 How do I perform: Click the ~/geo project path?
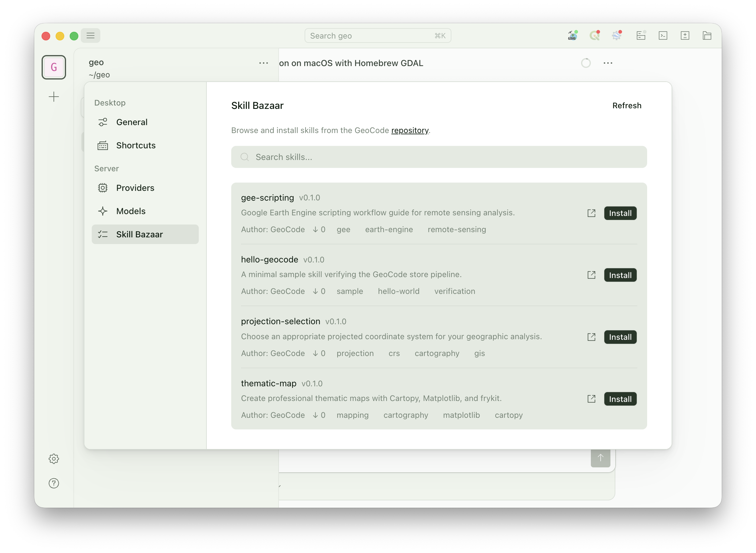click(x=99, y=75)
